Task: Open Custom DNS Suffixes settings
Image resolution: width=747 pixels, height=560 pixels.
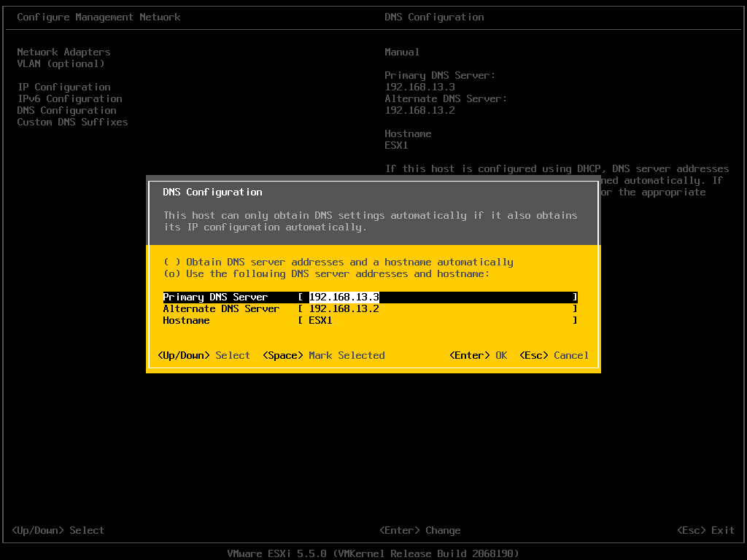Action: (72, 122)
